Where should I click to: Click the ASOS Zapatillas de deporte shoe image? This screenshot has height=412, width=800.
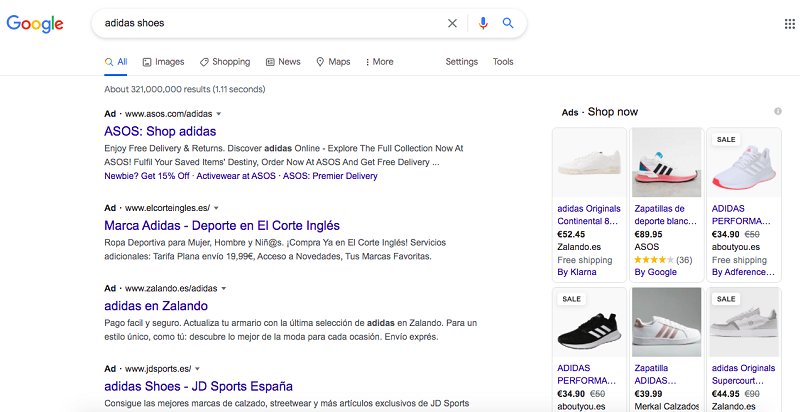666,163
